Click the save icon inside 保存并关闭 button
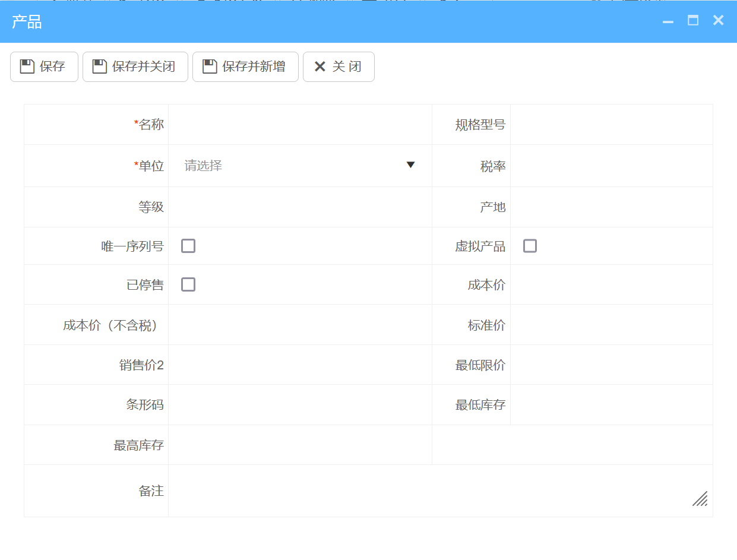Image resolution: width=737 pixels, height=560 pixels. [x=99, y=67]
